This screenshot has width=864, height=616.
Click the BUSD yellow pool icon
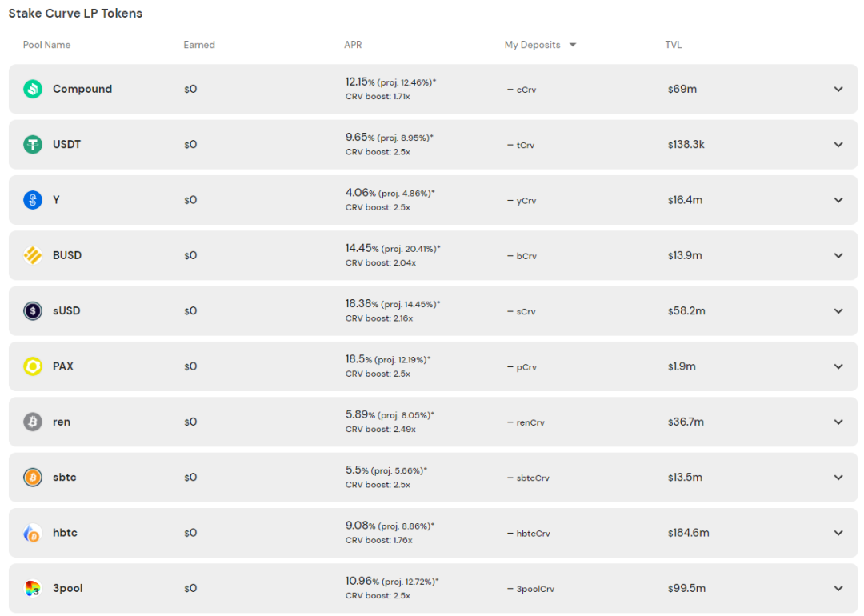33,255
